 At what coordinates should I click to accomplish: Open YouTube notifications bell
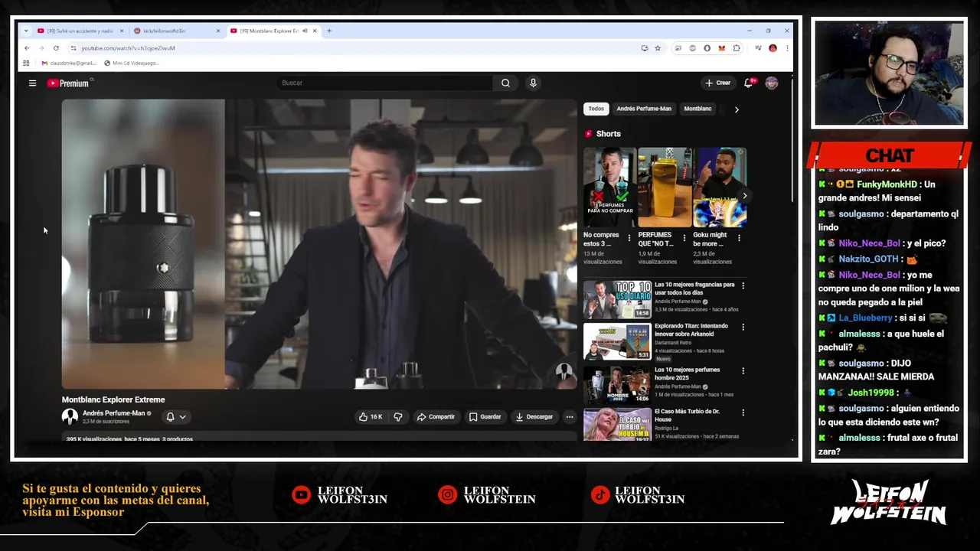[x=749, y=83]
